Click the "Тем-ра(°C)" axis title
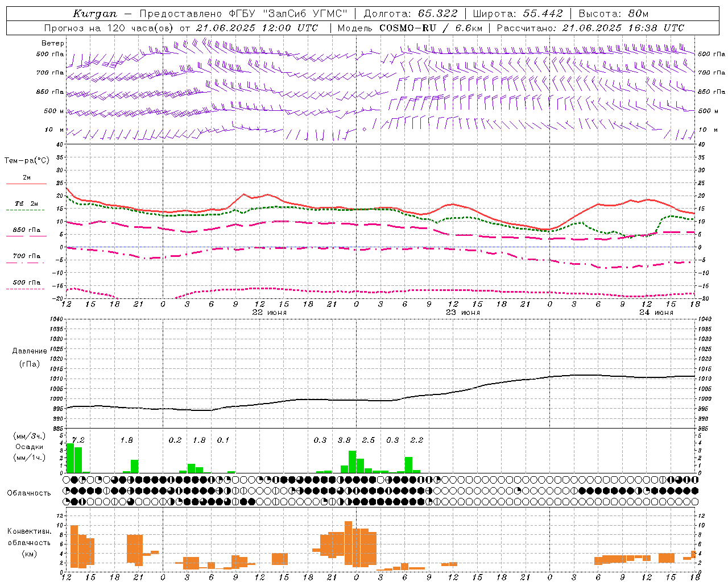The image size is (728, 582). 27,161
